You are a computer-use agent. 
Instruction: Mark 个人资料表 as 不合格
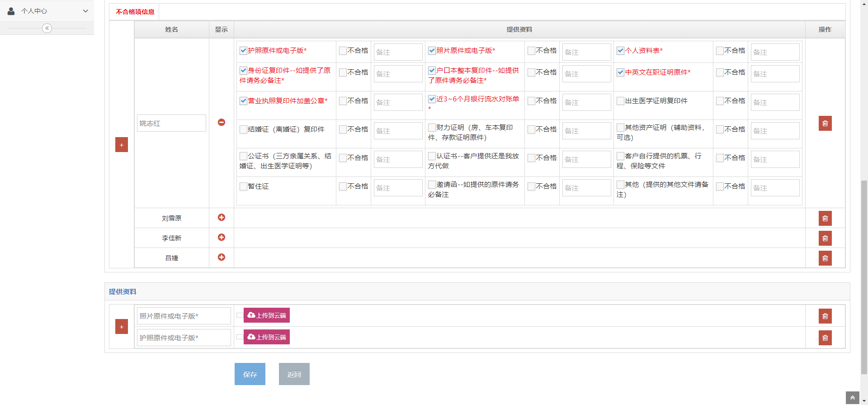(720, 51)
